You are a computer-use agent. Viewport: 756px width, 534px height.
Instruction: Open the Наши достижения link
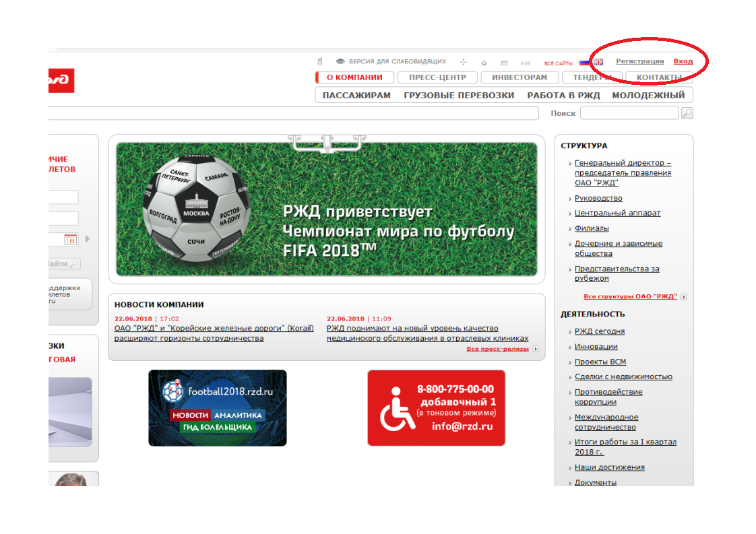pyautogui.click(x=609, y=467)
